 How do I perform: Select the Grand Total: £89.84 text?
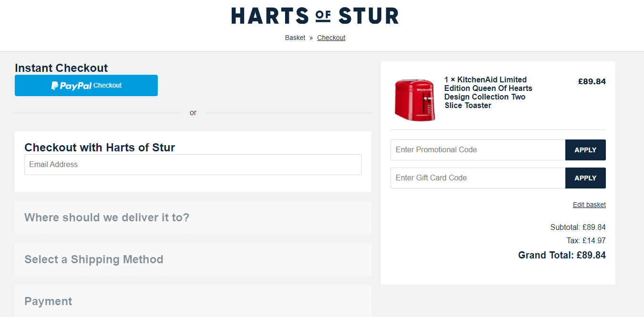[x=562, y=256]
